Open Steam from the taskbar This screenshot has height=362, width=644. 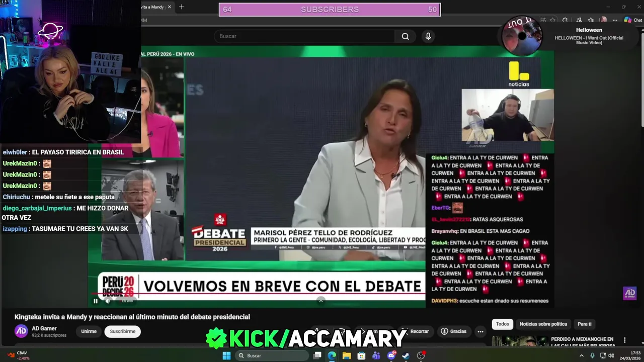tap(406, 355)
